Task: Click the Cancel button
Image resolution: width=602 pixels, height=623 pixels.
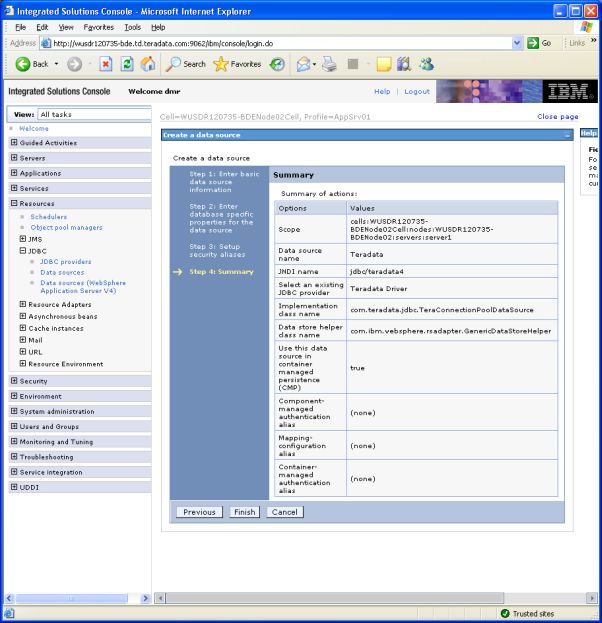Action: [285, 512]
